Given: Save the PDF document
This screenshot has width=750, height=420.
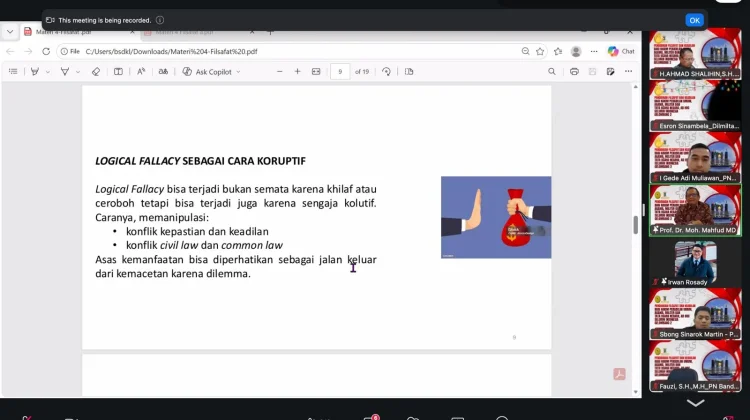Looking at the screenshot, I should (x=592, y=71).
